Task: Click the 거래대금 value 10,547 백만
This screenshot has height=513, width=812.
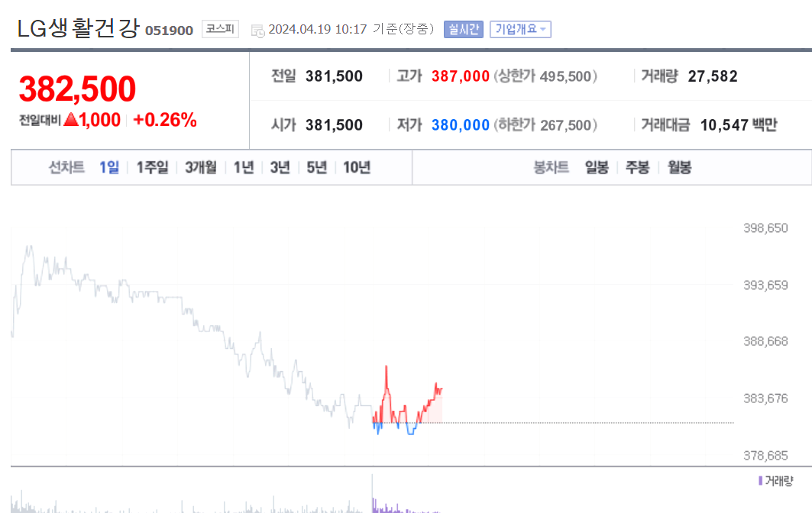Action: pos(739,124)
